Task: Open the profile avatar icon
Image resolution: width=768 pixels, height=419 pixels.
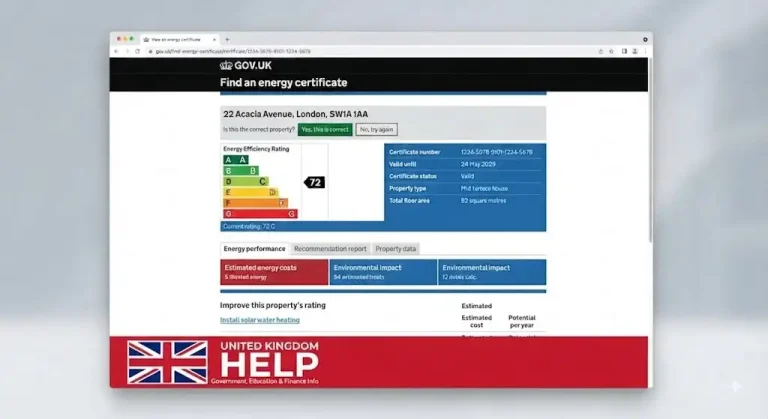Action: tap(635, 51)
